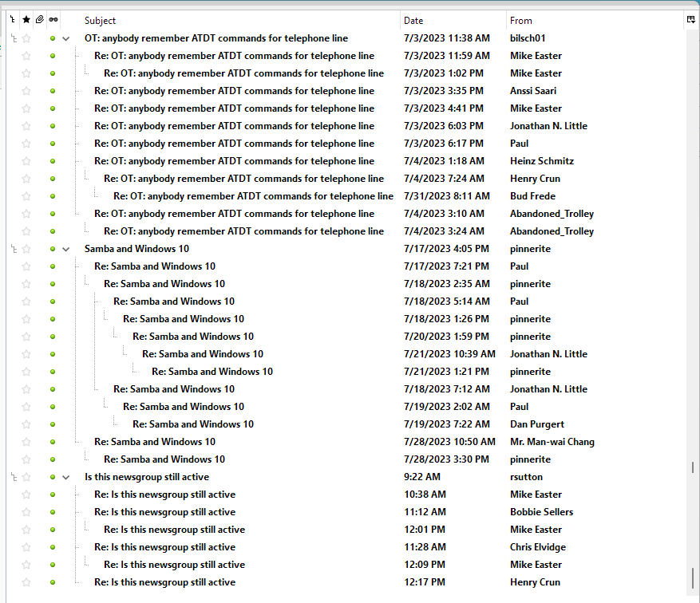The image size is (700, 603).
Task: Toggle read dot on Dan Purgert's reply
Action: pyautogui.click(x=53, y=424)
